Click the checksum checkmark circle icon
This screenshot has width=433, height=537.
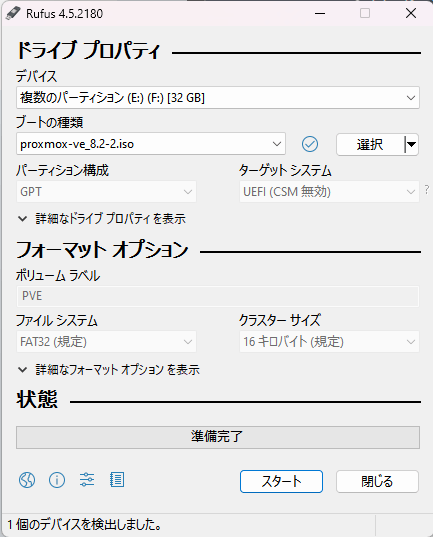[x=310, y=144]
